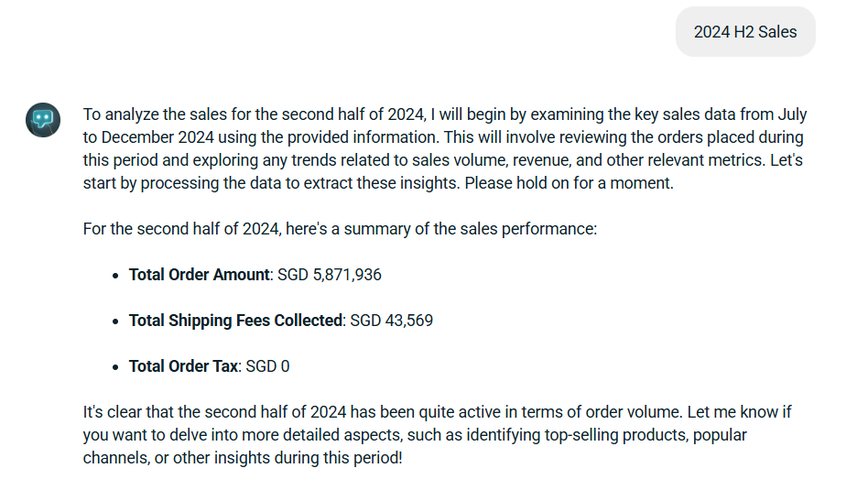Click the 'Total Order Amount' bold label
The height and width of the screenshot is (490, 868).
pyautogui.click(x=200, y=275)
